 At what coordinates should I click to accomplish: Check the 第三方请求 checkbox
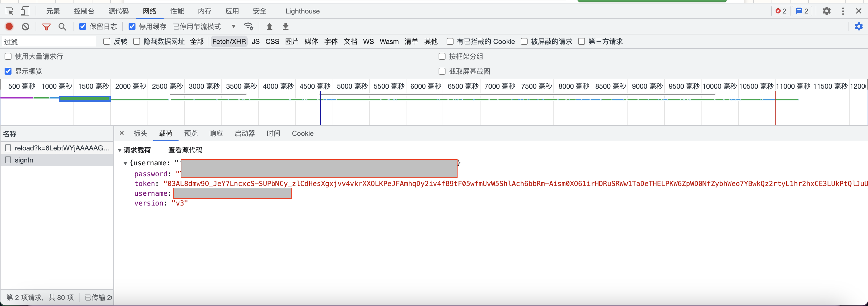point(581,41)
